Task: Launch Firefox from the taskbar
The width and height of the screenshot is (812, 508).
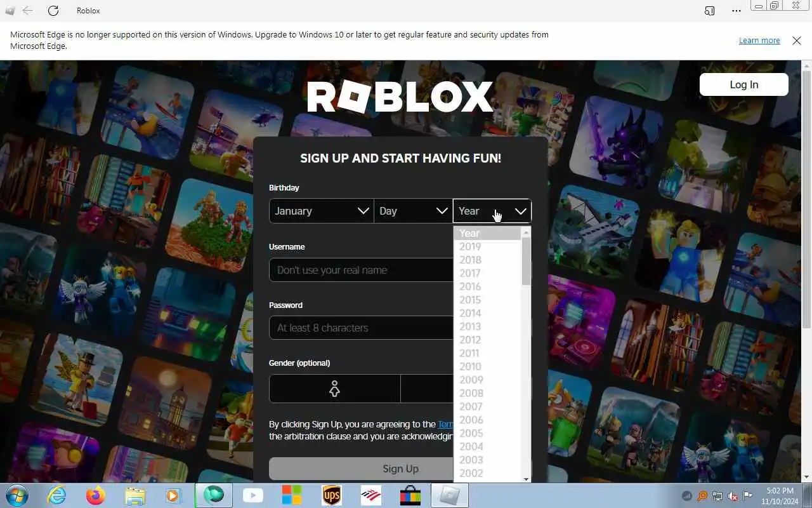Action: (96, 495)
